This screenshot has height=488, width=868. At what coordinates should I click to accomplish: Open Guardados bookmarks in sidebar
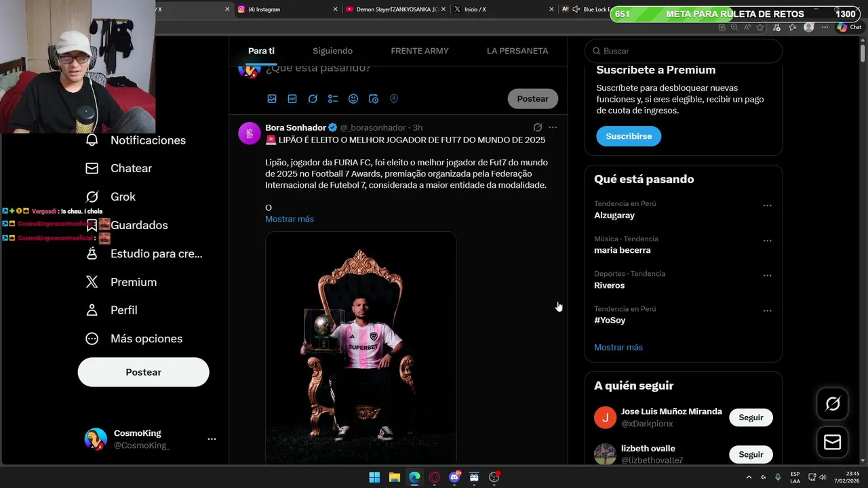pos(127,225)
